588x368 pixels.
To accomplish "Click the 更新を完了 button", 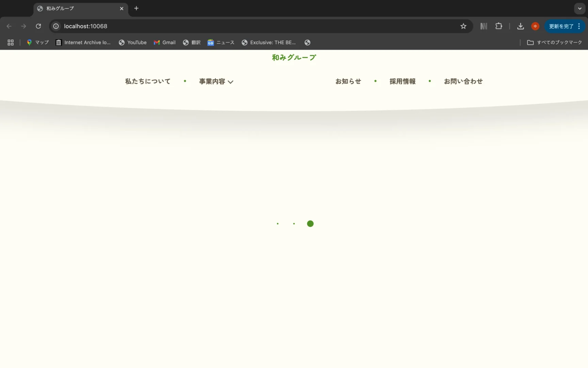I will 561,26.
